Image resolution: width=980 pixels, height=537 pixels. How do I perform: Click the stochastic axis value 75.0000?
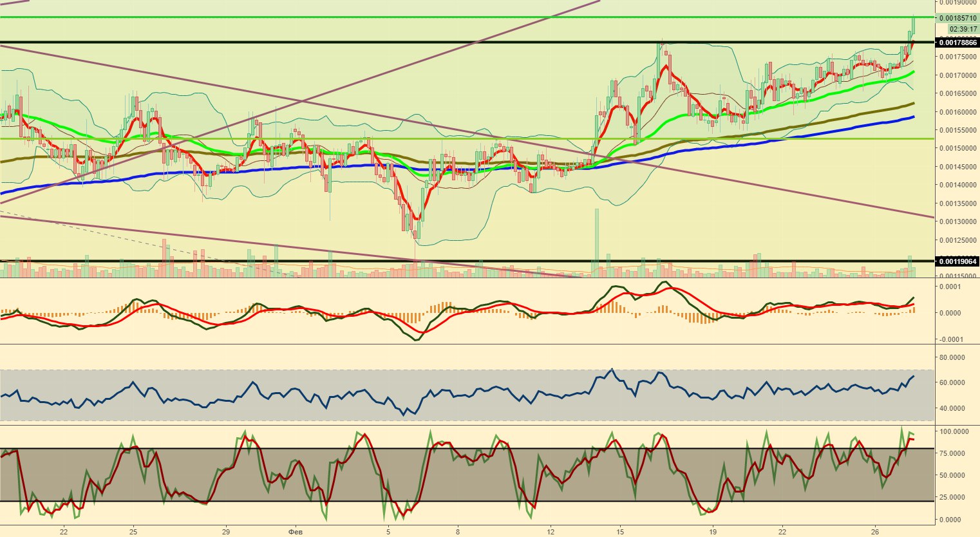[x=953, y=453]
